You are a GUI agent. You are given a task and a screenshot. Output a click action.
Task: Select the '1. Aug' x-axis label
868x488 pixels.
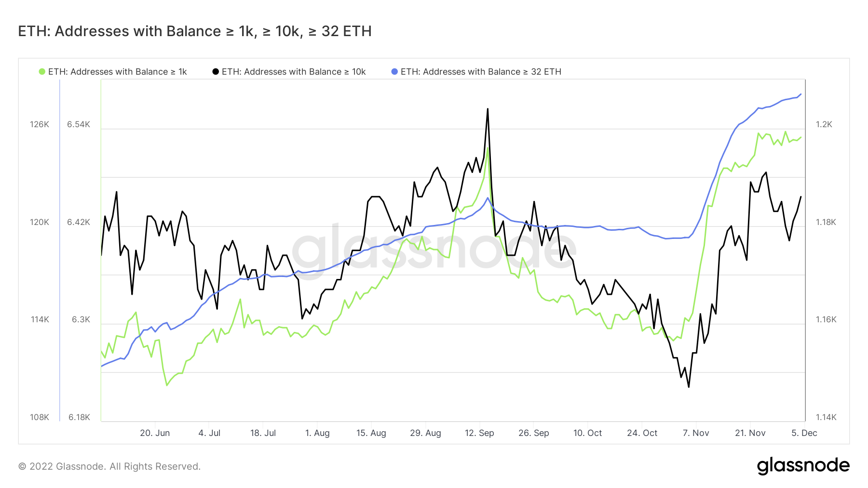(x=317, y=433)
